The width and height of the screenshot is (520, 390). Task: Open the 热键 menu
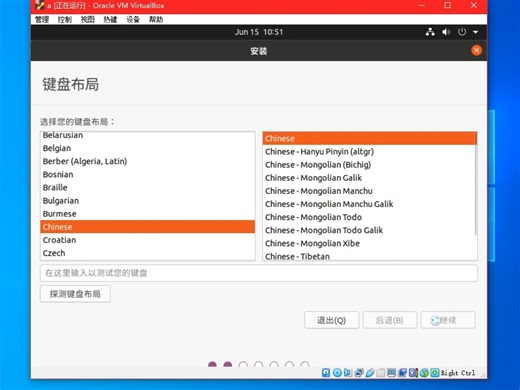point(110,20)
